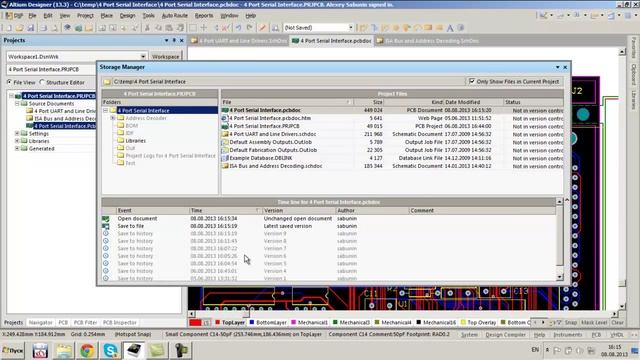Click the Utility Tools icon in top-right toolbar
This screenshot has width=640, height=360.
[544, 16]
